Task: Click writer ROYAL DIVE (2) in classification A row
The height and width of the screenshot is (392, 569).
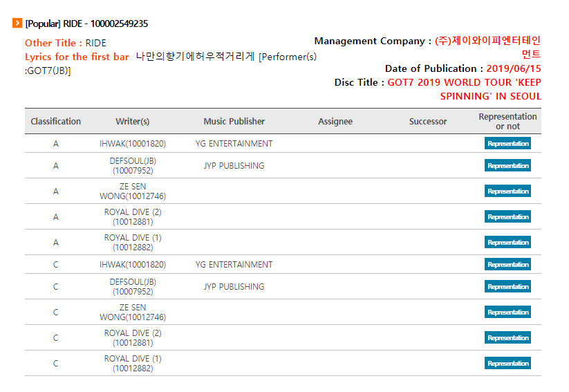Action: 133,216
